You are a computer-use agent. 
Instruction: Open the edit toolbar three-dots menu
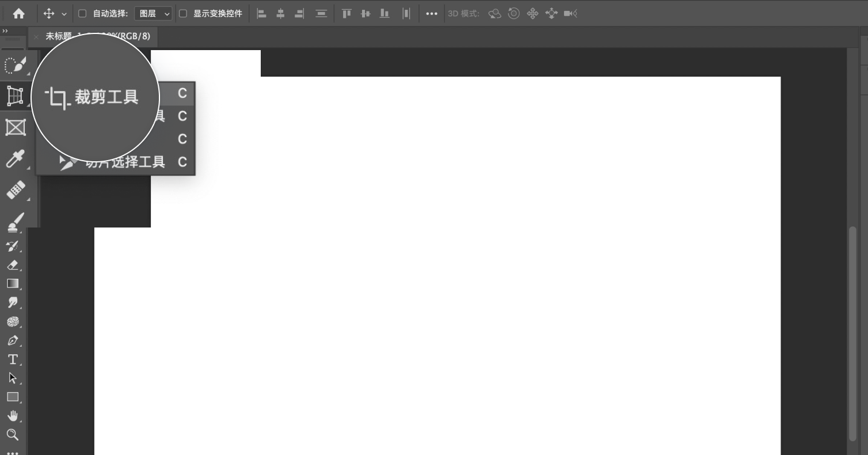13,452
